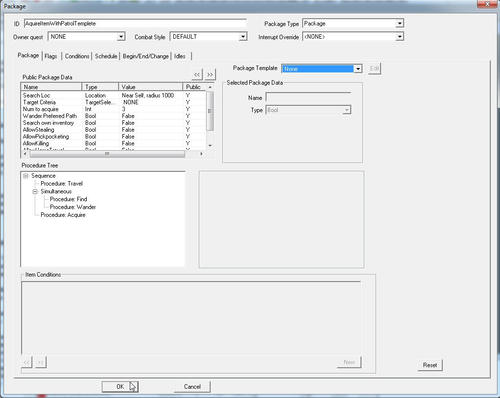500x398 pixels.
Task: Collapse the Sequence node in Procedure Tree
Action: pos(26,176)
